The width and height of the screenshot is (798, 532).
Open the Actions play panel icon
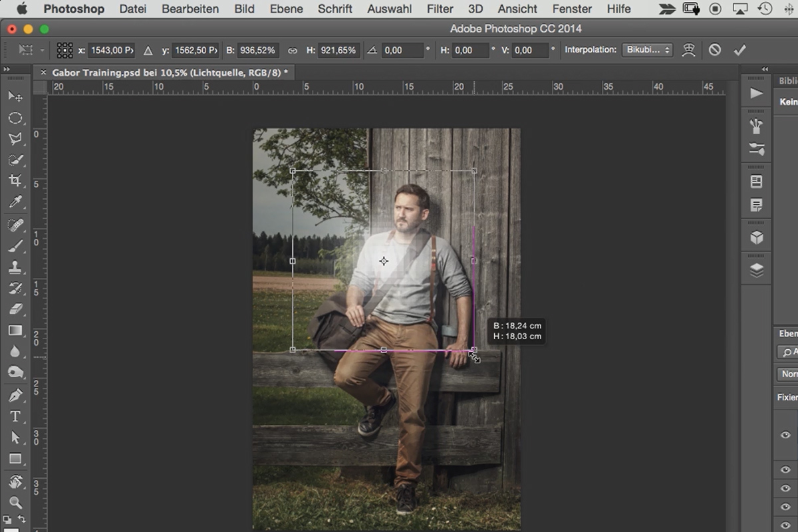coord(756,94)
